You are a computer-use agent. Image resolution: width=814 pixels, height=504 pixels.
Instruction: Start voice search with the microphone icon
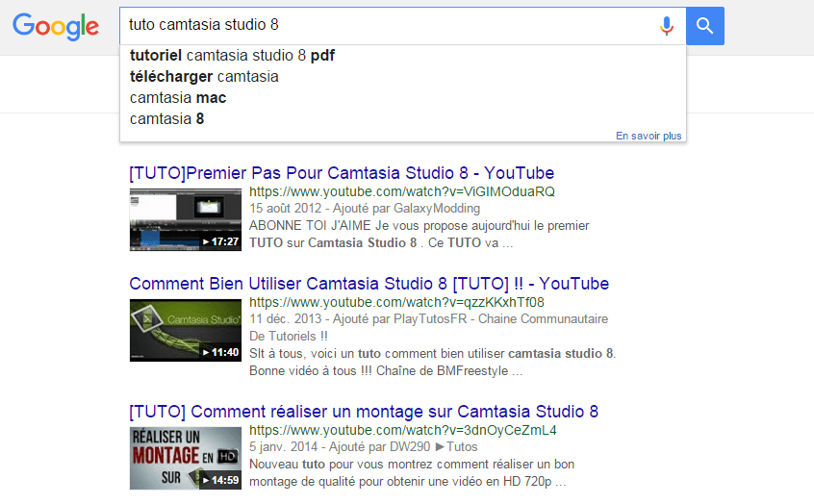pyautogui.click(x=667, y=25)
